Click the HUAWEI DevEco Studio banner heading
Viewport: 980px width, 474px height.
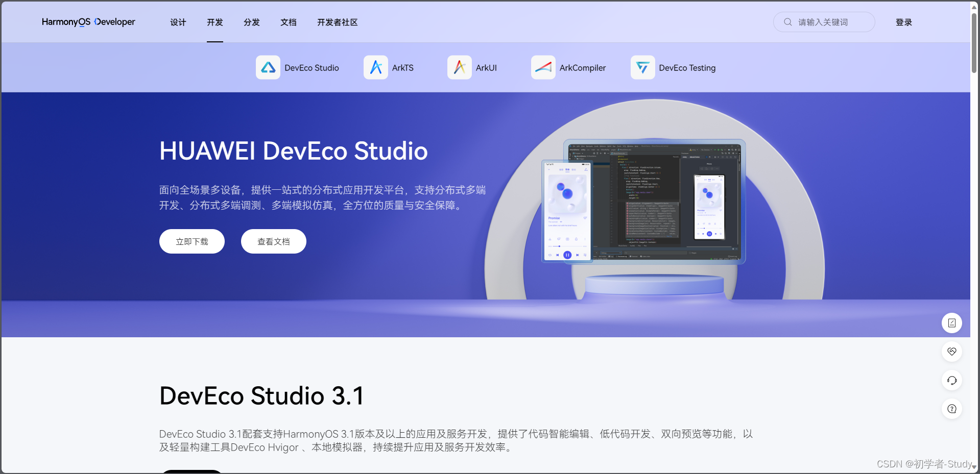click(x=294, y=151)
